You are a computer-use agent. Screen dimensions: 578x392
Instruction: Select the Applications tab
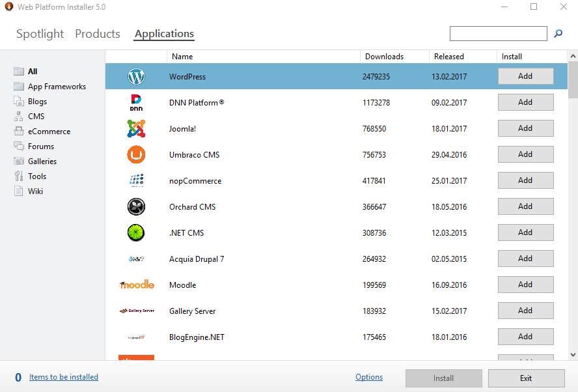[164, 34]
